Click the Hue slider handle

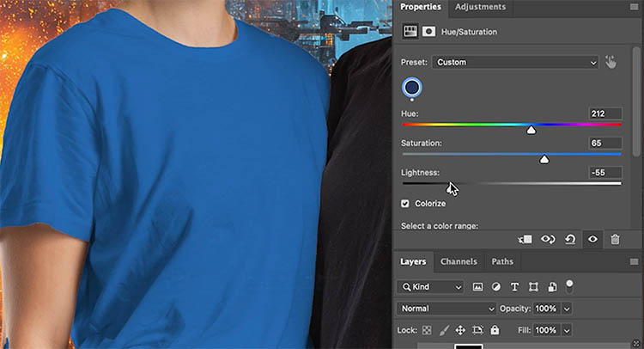click(531, 131)
